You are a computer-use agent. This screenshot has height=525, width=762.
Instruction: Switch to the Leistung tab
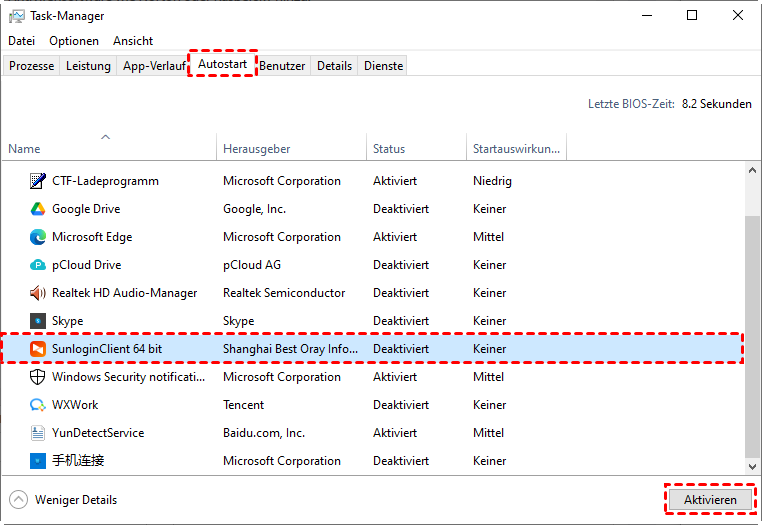[88, 66]
